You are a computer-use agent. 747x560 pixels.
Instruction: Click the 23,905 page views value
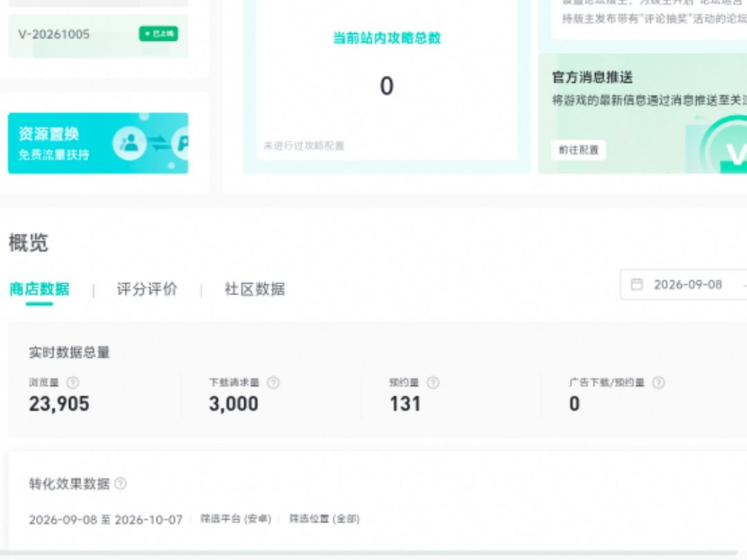(59, 404)
